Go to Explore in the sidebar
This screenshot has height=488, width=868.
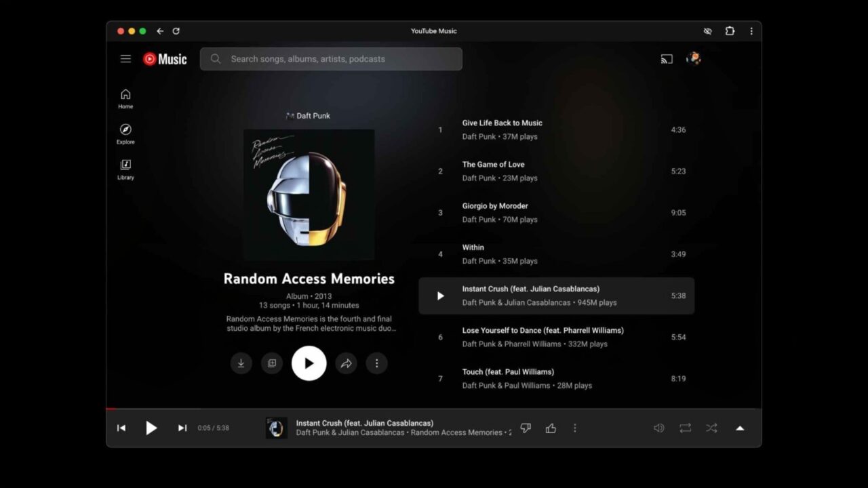tap(125, 133)
